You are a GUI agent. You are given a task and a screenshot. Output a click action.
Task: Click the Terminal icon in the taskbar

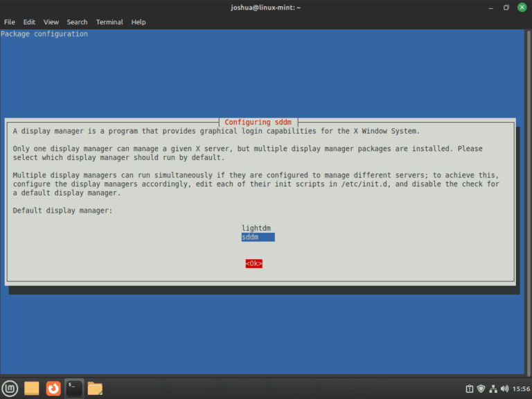click(x=74, y=389)
